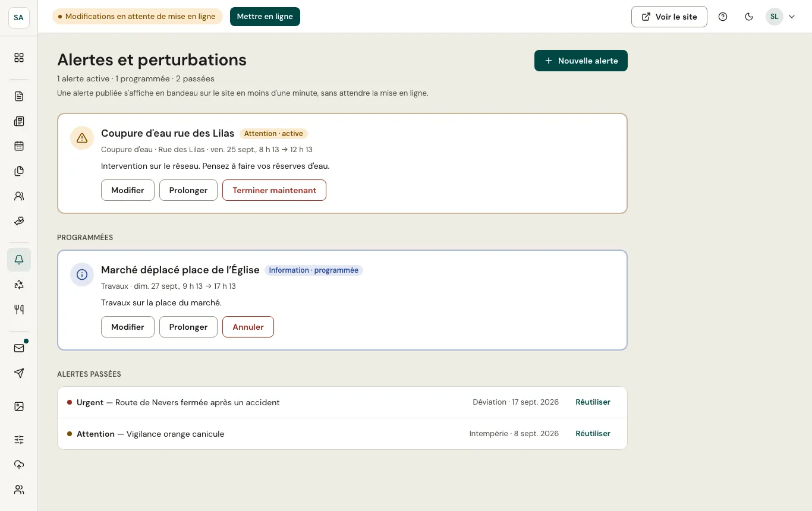Screen dimensions: 812x511
Task: Select the bell alerts icon in sidebar
Action: 19,260
